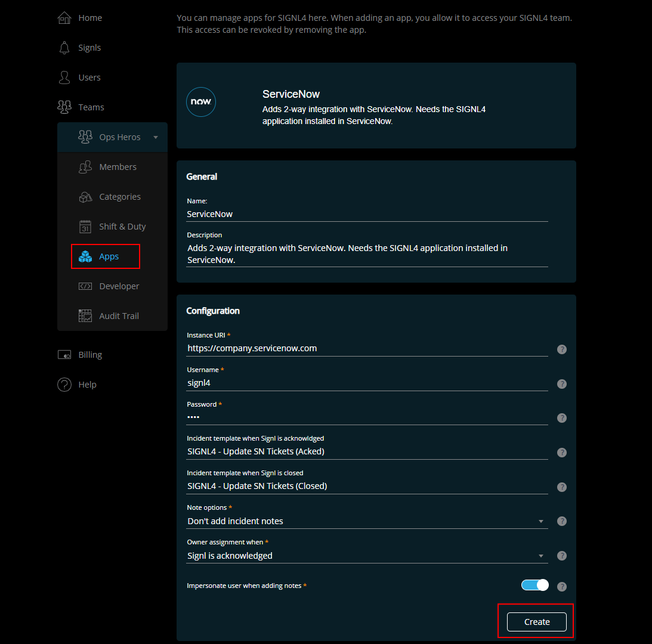Open help for acknowledged incident template
This screenshot has height=644, width=652.
coord(562,453)
